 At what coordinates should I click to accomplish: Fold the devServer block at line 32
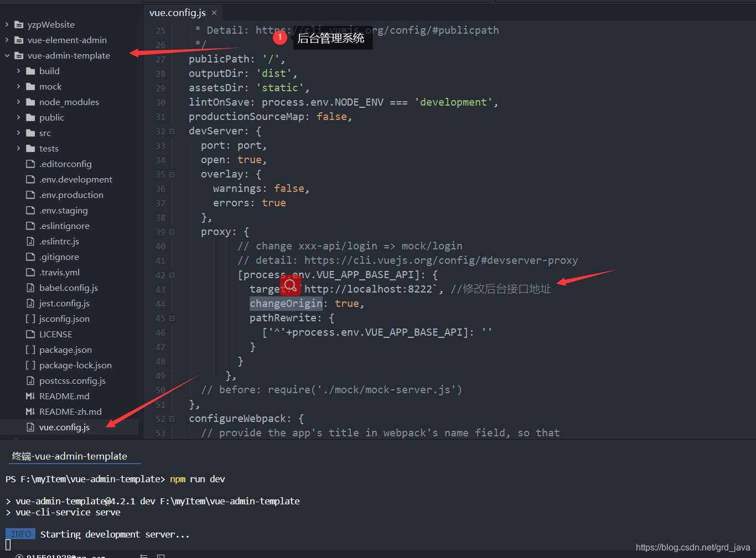172,132
